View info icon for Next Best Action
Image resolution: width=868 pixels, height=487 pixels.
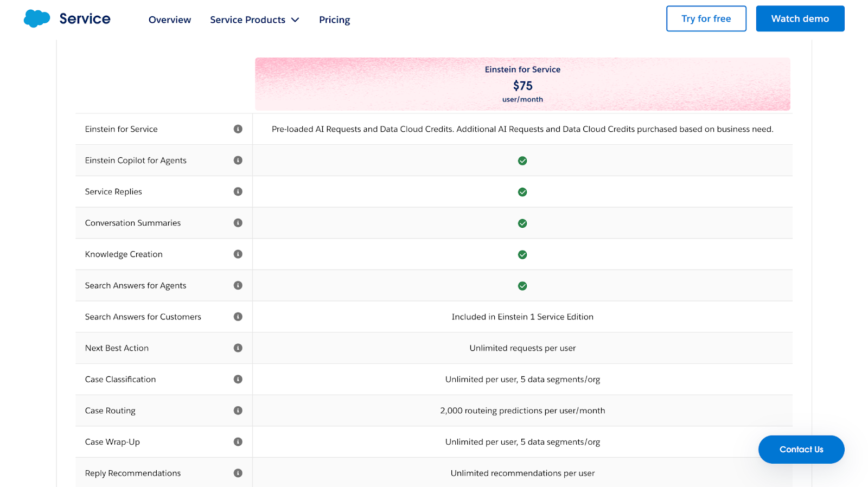point(238,348)
